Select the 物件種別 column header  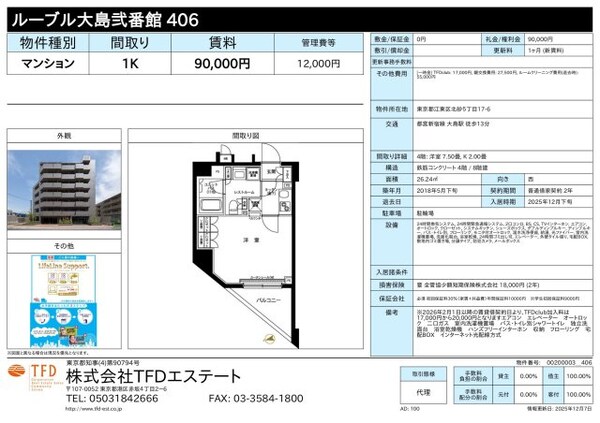tap(48, 43)
